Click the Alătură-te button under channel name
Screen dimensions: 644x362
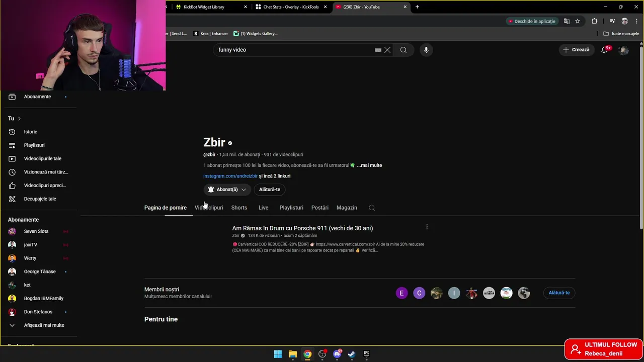pyautogui.click(x=270, y=190)
